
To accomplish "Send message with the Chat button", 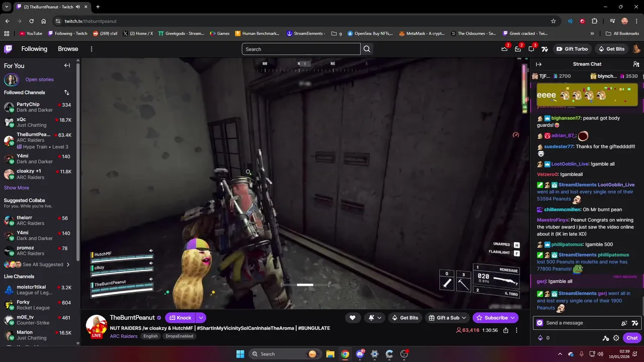I will pyautogui.click(x=632, y=338).
